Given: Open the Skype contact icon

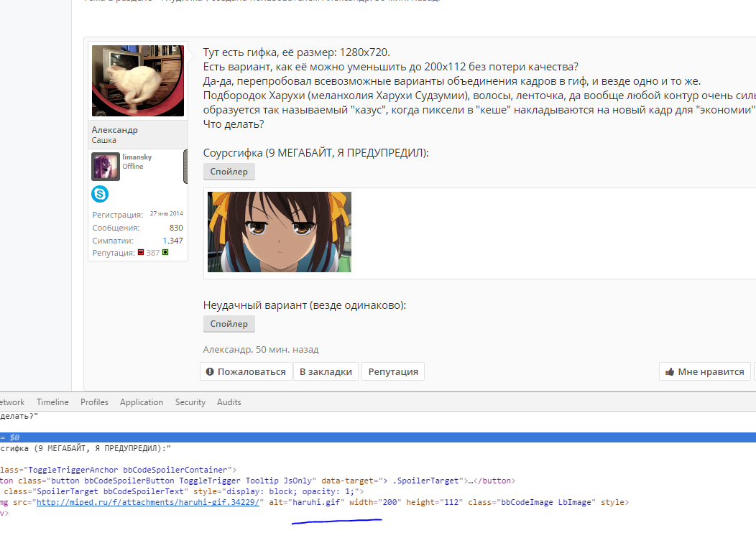Looking at the screenshot, I should coord(100,194).
